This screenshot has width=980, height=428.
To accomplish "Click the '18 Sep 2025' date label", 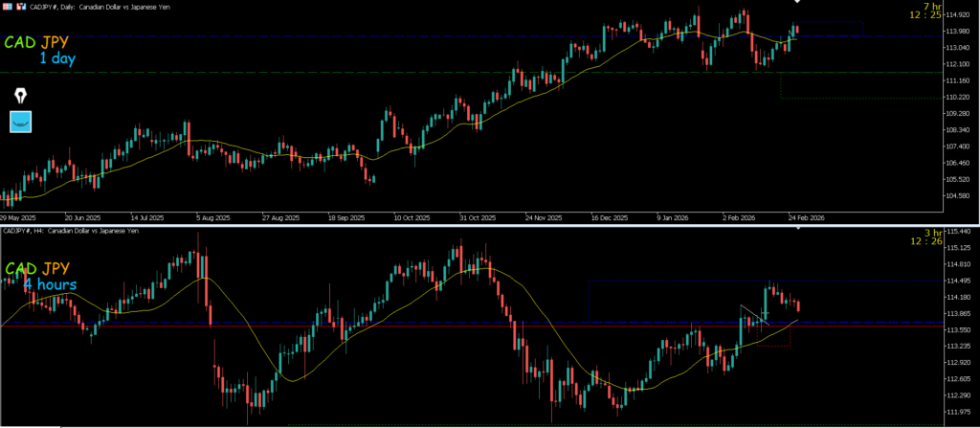I will tap(346, 218).
